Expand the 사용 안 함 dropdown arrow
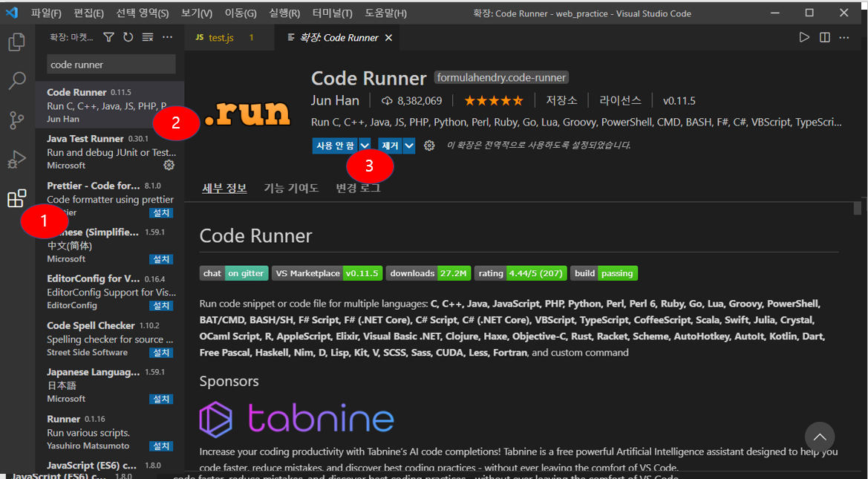 (x=365, y=146)
